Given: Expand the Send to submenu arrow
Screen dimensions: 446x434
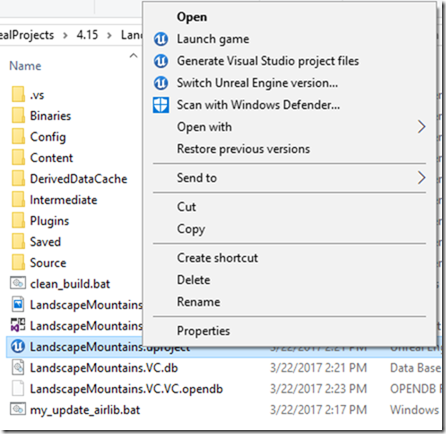Looking at the screenshot, I should coord(421,178).
